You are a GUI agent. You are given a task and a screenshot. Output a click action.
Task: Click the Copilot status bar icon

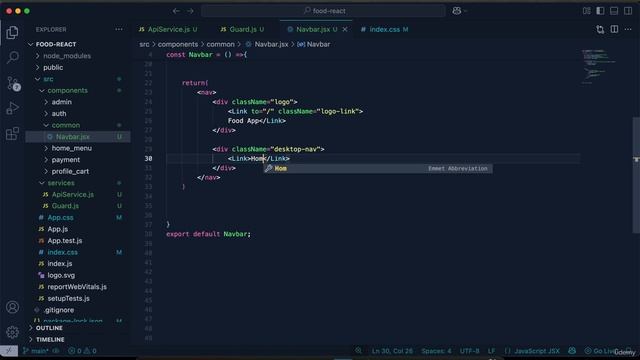[x=572, y=351]
